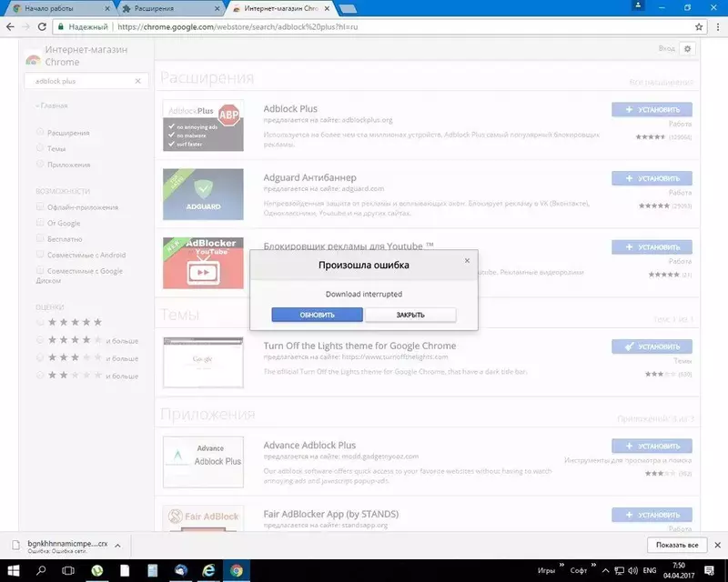Check the 'Офлайн-приложения' checkbox
The height and width of the screenshot is (582, 728).
(40, 206)
